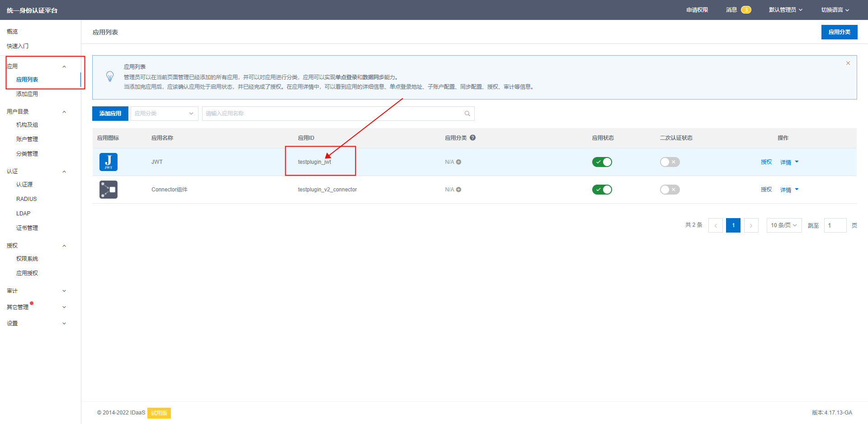The height and width of the screenshot is (424, 868).
Task: Click the messages badge showing 3
Action: (x=745, y=10)
